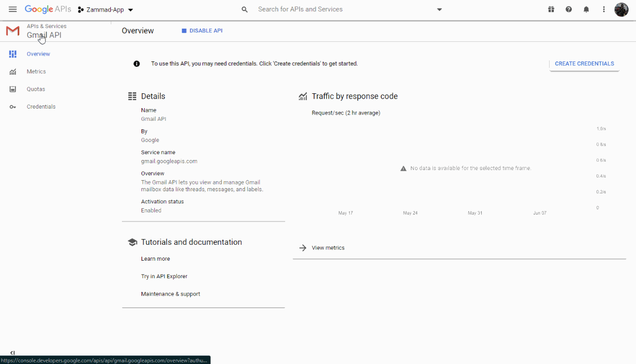Click the 'Gmail API' name value in Details
This screenshot has width=636, height=364.
(x=154, y=119)
